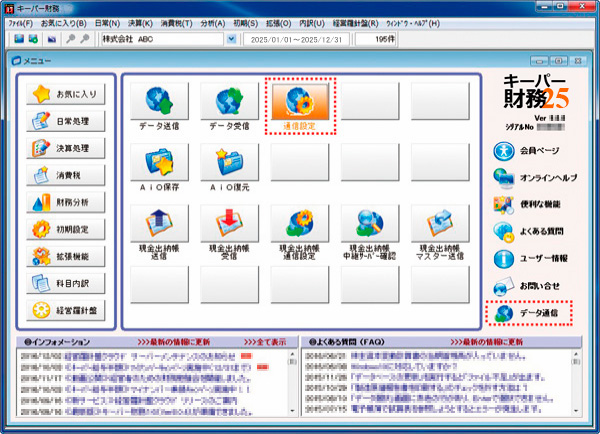Open ユーザー情報 user information

tap(530, 259)
